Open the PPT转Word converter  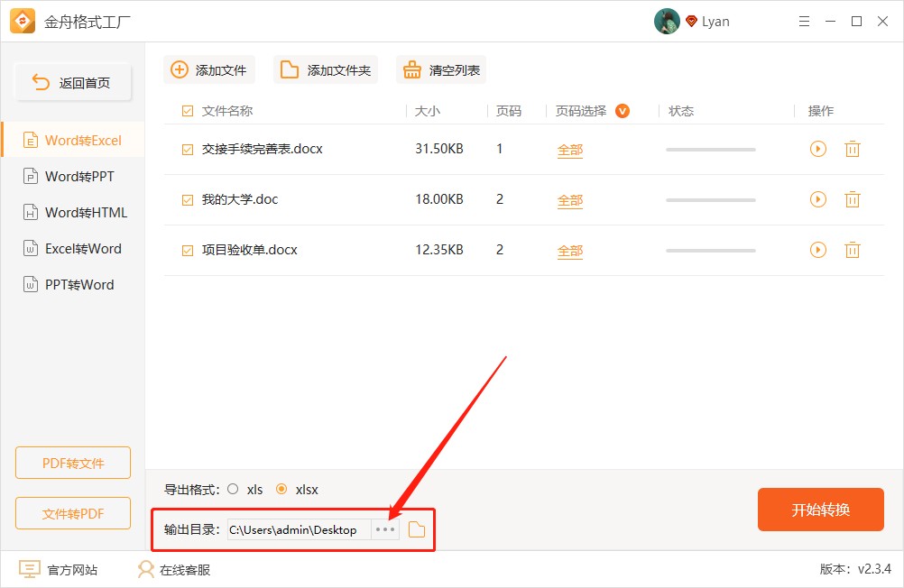pos(72,284)
